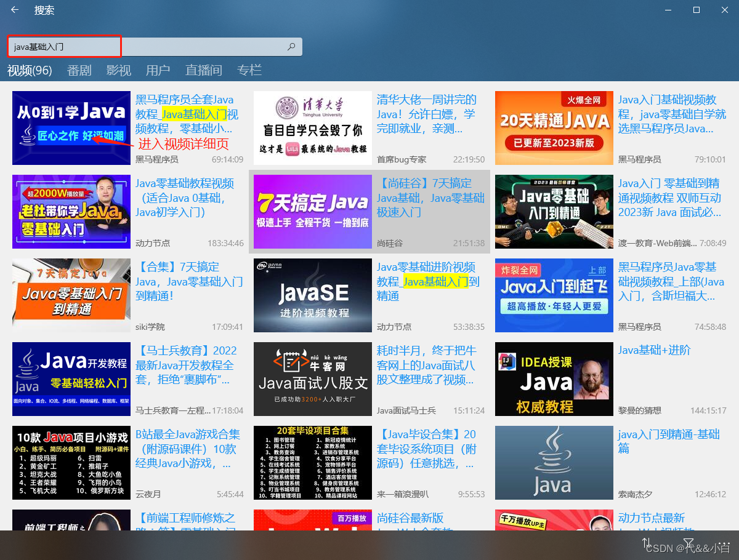Viewport: 739px width, 560px height.
Task: Click the magnifier search icon
Action: point(291,47)
